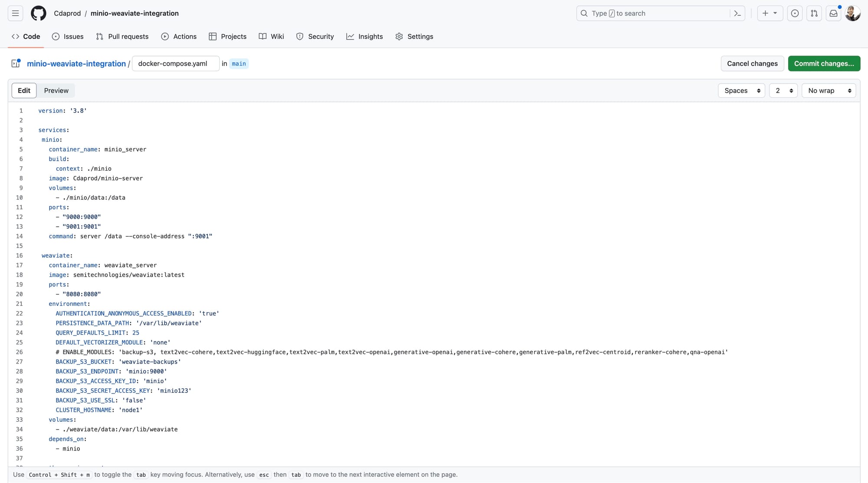Open the No wrap line mode dropdown
This screenshot has width=868, height=483.
pyautogui.click(x=829, y=90)
